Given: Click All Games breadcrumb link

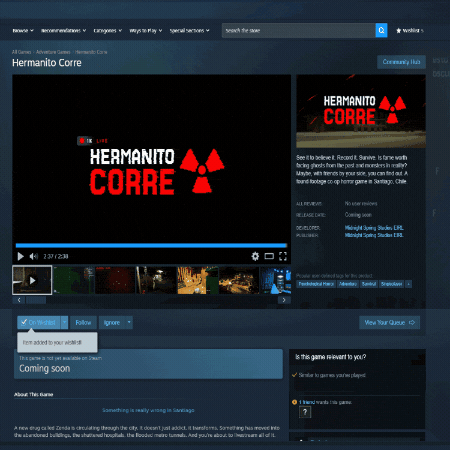Looking at the screenshot, I should (21, 52).
